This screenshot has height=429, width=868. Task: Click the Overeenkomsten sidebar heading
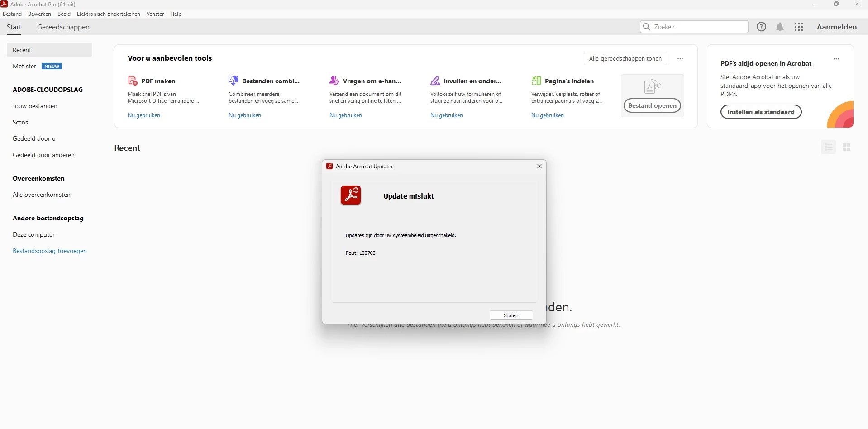coord(38,178)
